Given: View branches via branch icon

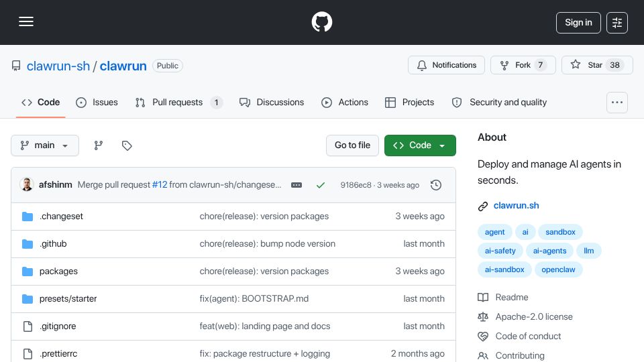Looking at the screenshot, I should pos(98,145).
